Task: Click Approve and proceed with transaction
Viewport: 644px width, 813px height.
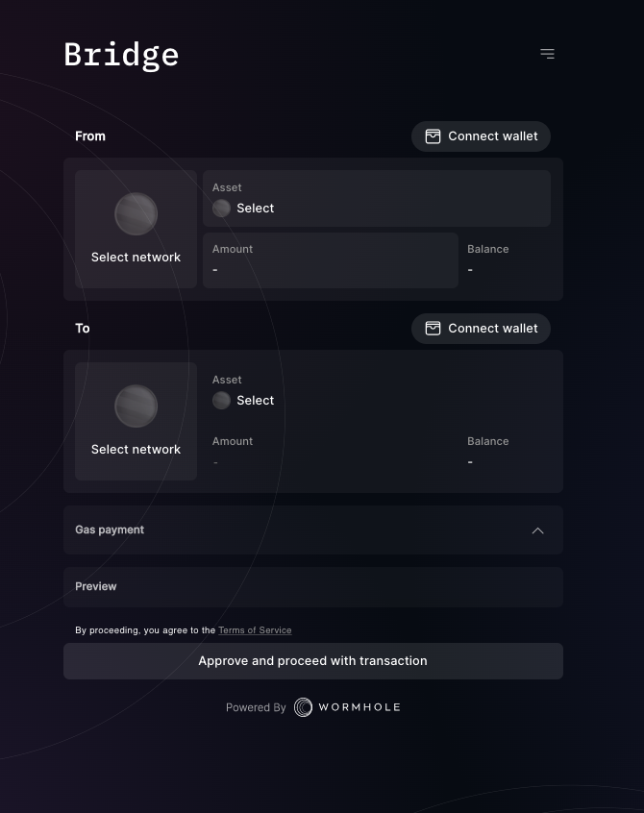Action: [312, 660]
